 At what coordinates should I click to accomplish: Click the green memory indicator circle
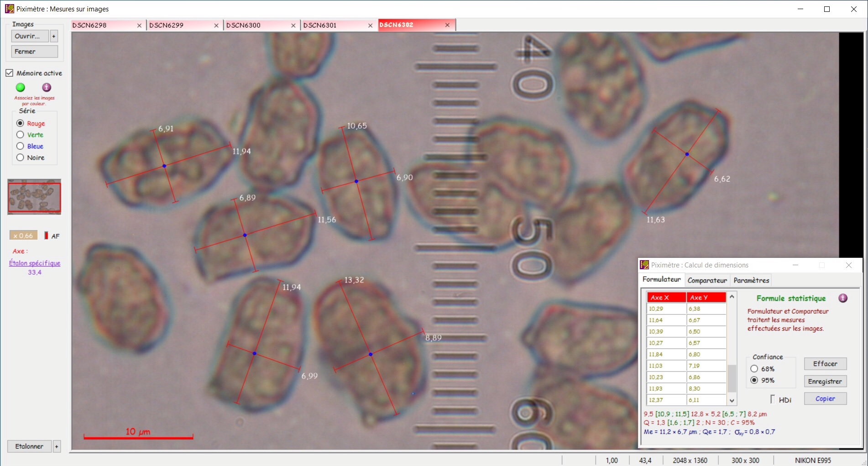point(21,87)
